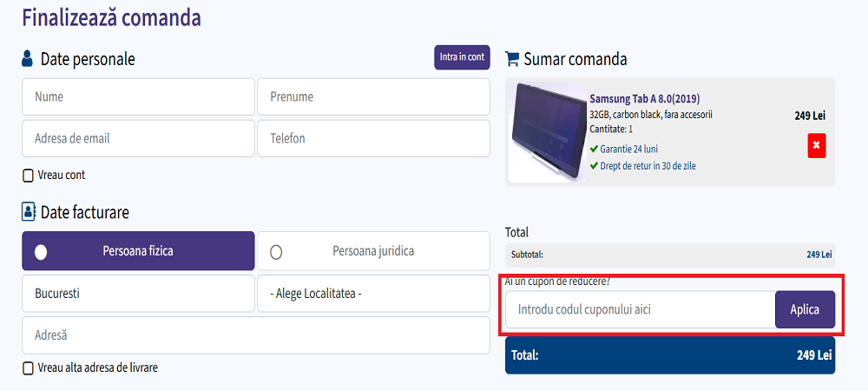Click into the Prenume text field
Screen dimensions: 868x391
click(373, 97)
